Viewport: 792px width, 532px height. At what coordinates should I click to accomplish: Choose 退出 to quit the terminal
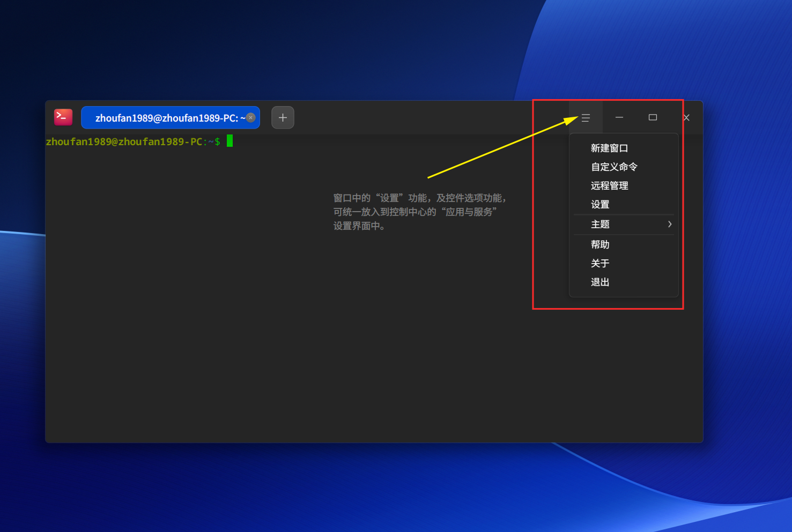(x=624, y=282)
